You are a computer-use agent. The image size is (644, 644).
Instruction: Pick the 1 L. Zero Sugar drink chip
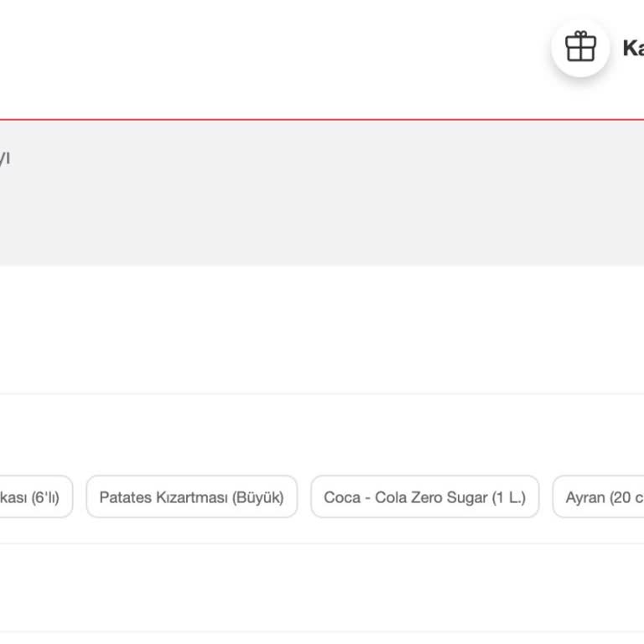click(x=424, y=497)
